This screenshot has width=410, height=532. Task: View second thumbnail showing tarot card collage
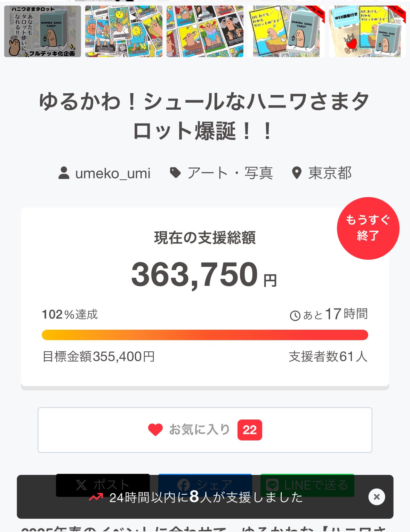(x=124, y=31)
